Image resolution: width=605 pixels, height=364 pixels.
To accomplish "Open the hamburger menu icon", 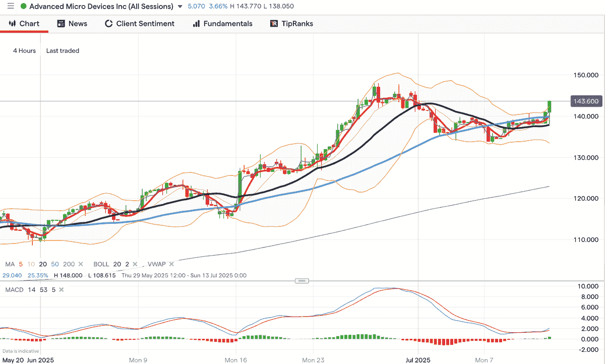I will click(x=11, y=7).
